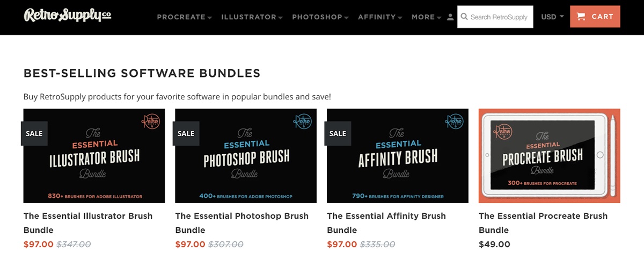The height and width of the screenshot is (272, 644).
Task: Click the RetroSupply Co logo
Action: click(68, 16)
